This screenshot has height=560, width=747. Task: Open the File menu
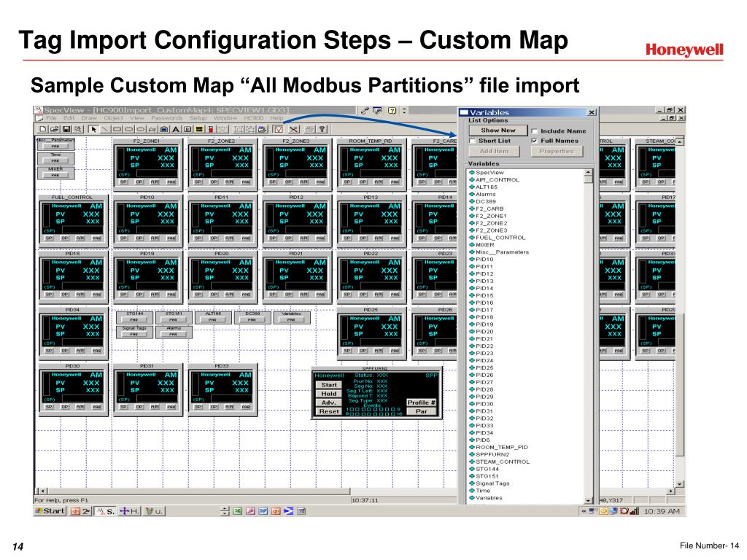(51, 117)
